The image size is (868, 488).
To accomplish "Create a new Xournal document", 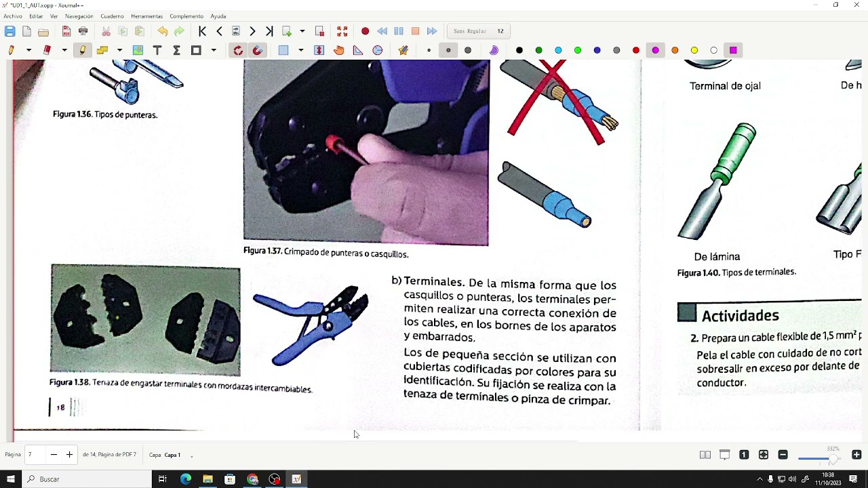I will click(26, 31).
